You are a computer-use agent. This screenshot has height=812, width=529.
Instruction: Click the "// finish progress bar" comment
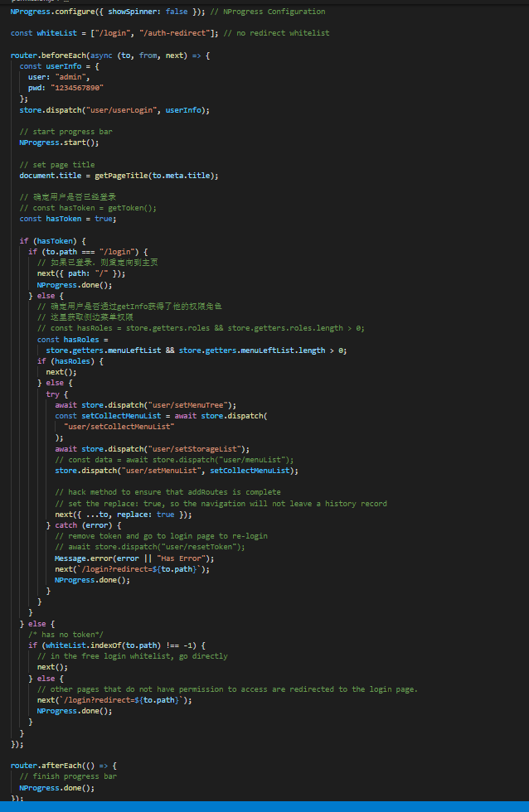pyautogui.click(x=68, y=777)
